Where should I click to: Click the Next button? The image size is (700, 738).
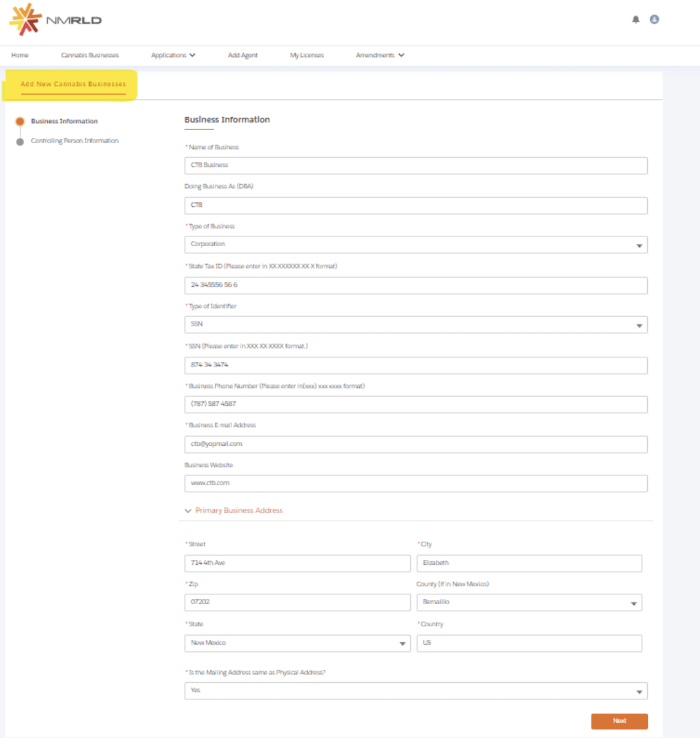(620, 721)
